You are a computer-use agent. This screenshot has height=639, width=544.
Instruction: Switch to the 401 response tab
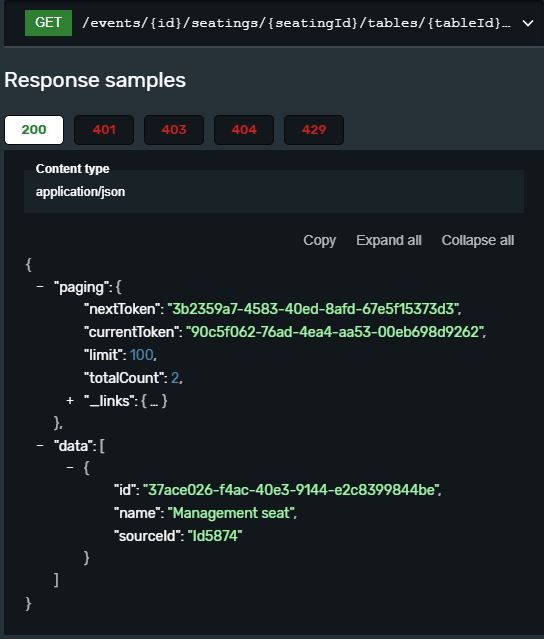[104, 130]
